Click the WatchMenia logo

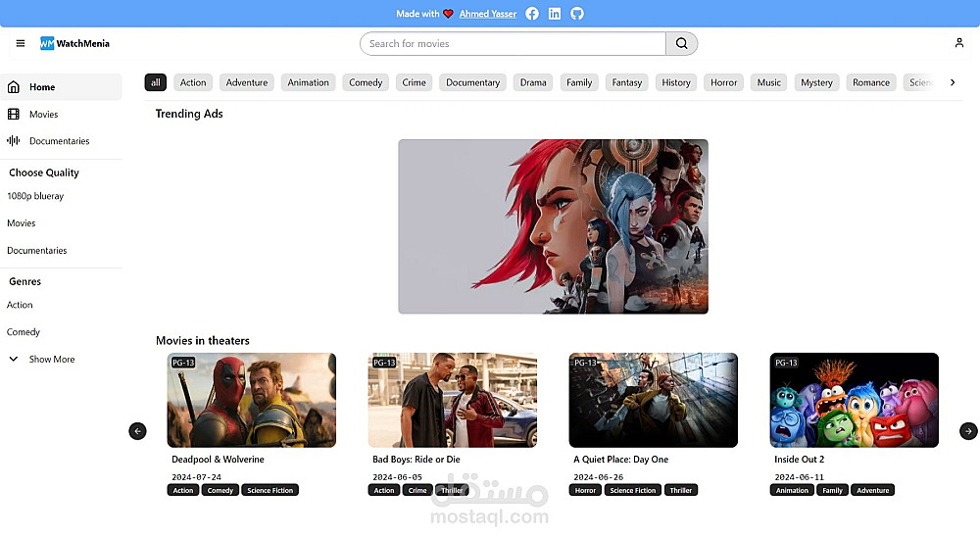[x=75, y=43]
